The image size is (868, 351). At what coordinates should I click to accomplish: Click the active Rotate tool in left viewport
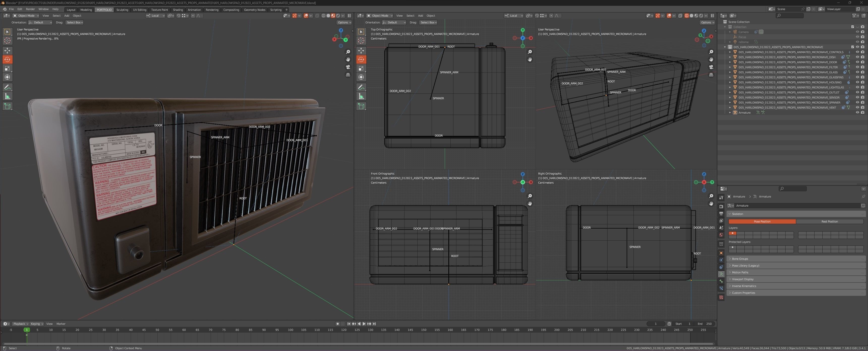coord(7,59)
